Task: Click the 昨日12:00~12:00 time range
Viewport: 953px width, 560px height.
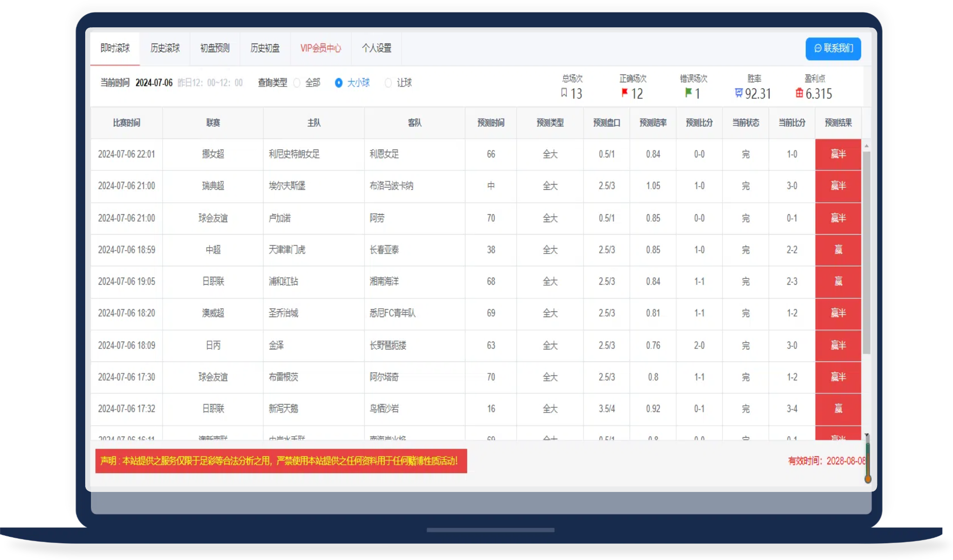Action: (x=210, y=83)
